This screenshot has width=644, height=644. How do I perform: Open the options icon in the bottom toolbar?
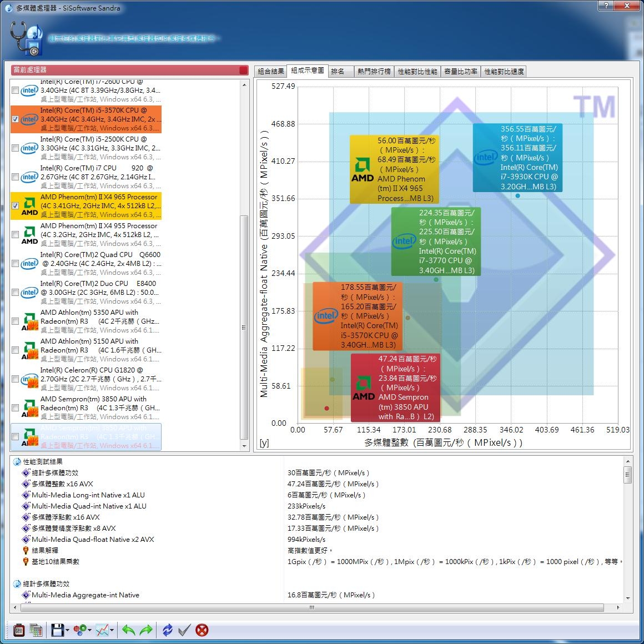click(x=19, y=630)
